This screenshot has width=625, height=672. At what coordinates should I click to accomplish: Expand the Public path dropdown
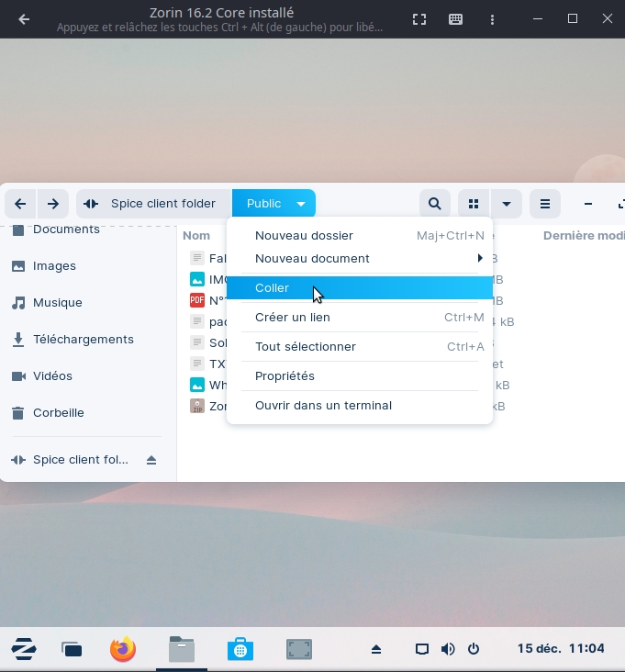pos(301,204)
